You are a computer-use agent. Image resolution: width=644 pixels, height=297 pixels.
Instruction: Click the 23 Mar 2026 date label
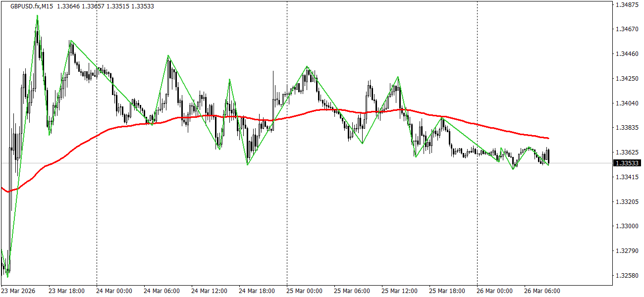[x=19, y=291]
